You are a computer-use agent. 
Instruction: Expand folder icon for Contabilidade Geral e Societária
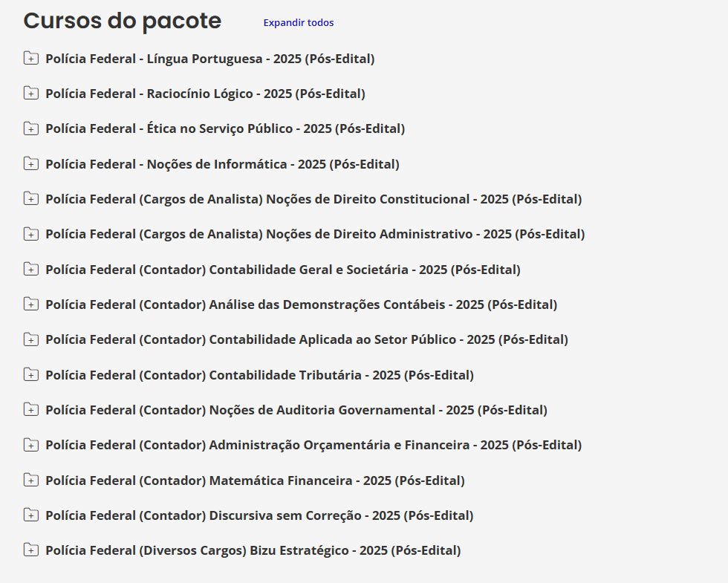pyautogui.click(x=30, y=270)
